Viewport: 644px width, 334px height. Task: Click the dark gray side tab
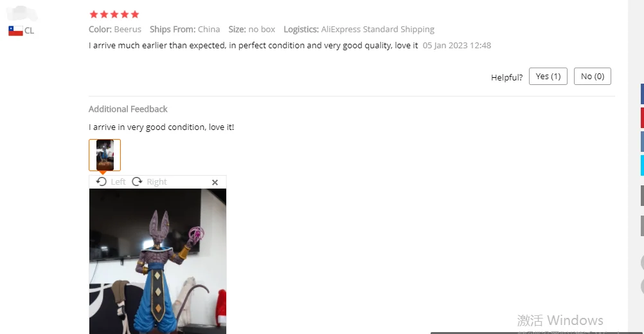coord(642,196)
